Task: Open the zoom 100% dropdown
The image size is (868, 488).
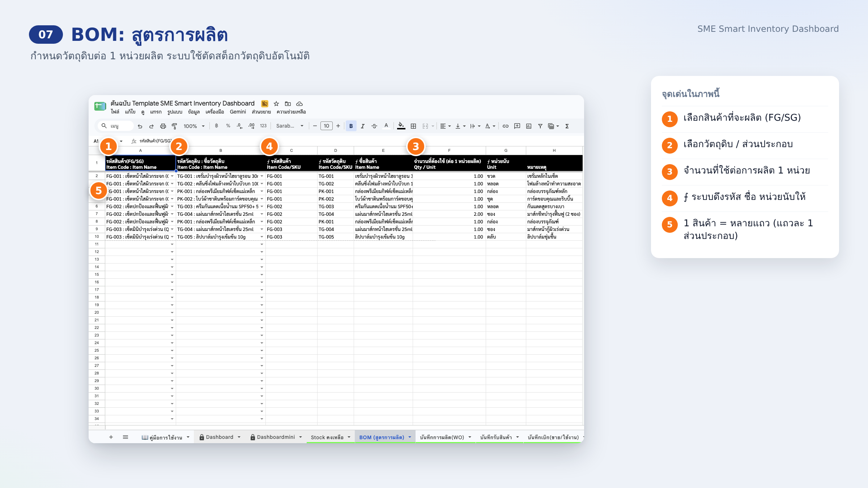Action: (x=194, y=126)
